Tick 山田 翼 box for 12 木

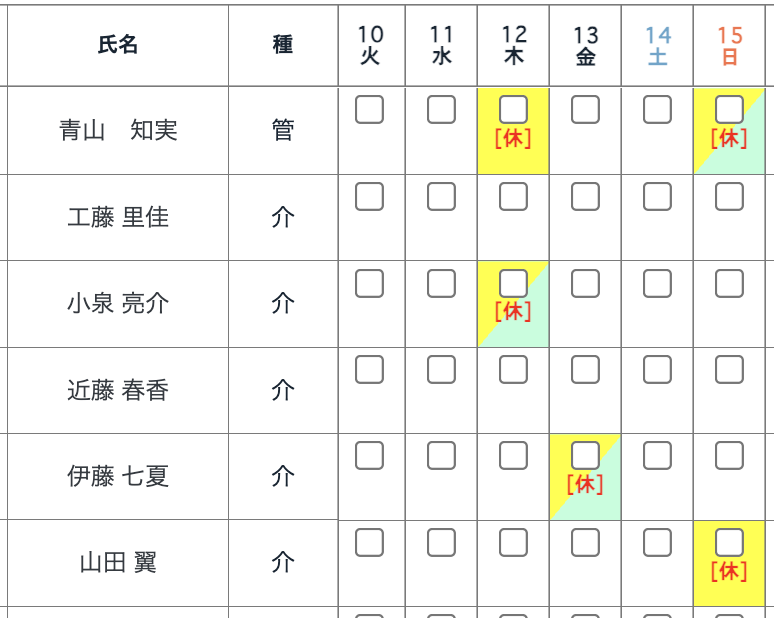click(513, 543)
